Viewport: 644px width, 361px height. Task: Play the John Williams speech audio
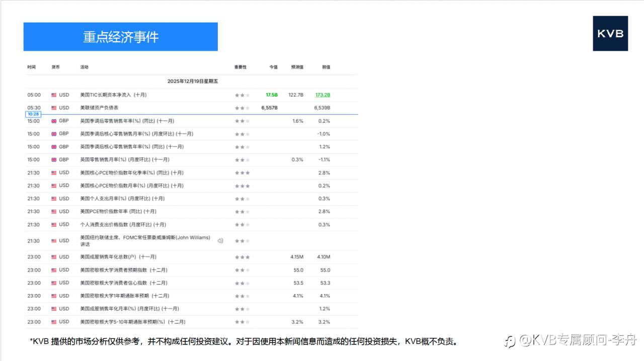pyautogui.click(x=220, y=241)
